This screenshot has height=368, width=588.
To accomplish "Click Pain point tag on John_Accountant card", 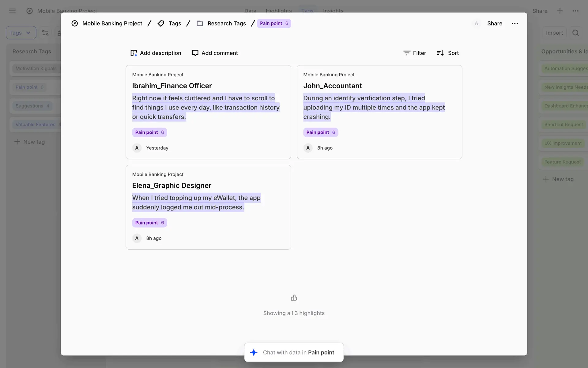I will tap(320, 132).
